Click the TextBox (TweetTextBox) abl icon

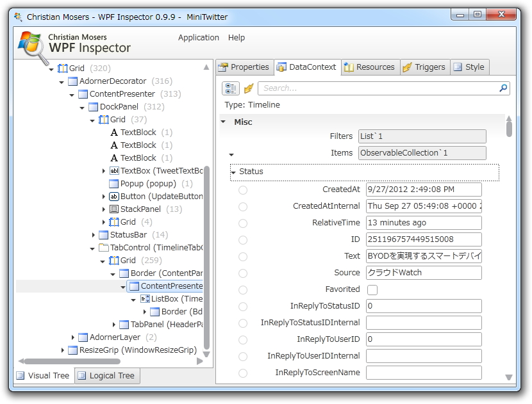[x=114, y=171]
